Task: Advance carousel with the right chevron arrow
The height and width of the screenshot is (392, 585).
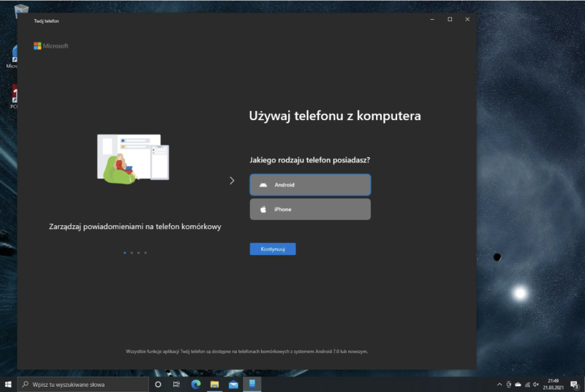Action: pos(232,181)
